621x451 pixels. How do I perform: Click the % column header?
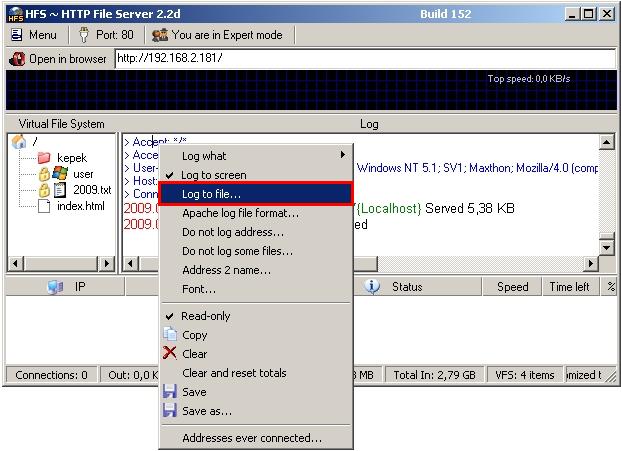coord(610,287)
